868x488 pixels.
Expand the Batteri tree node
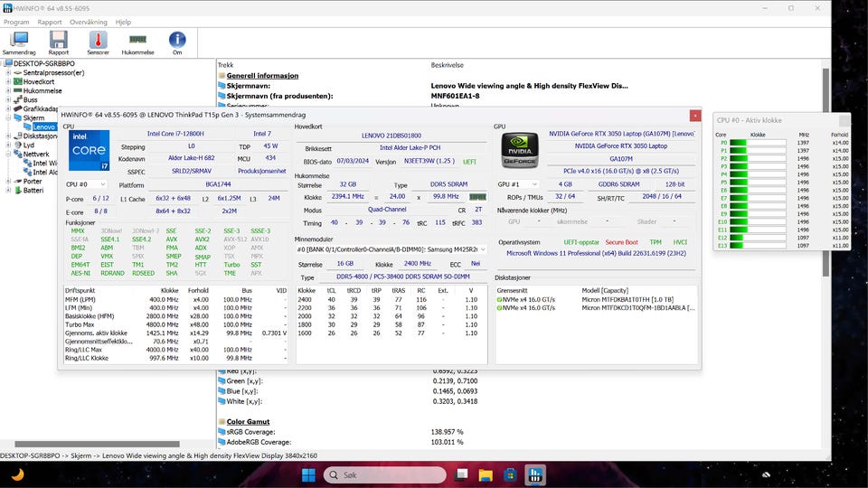click(8, 191)
